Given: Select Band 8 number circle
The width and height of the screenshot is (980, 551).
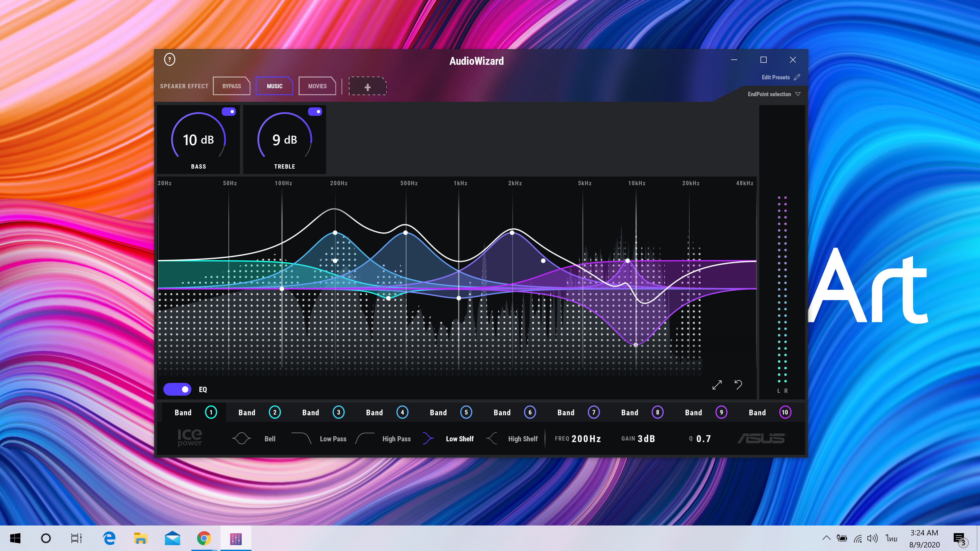Looking at the screenshot, I should click(657, 412).
